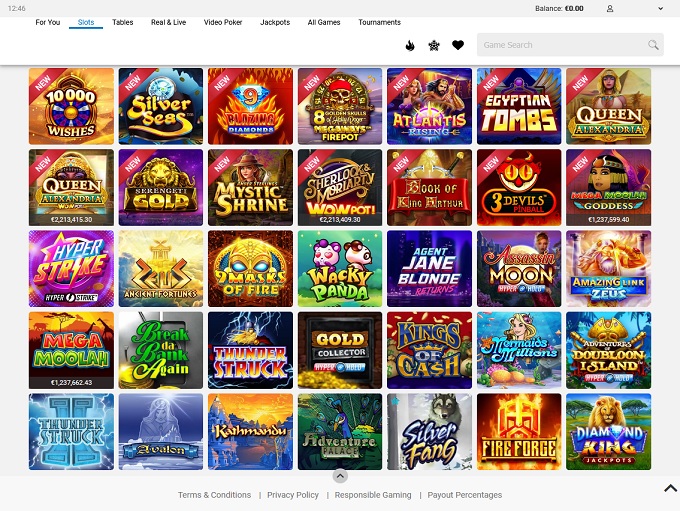The width and height of the screenshot is (680, 511).
Task: Click the magnifier search icon
Action: pyautogui.click(x=653, y=45)
